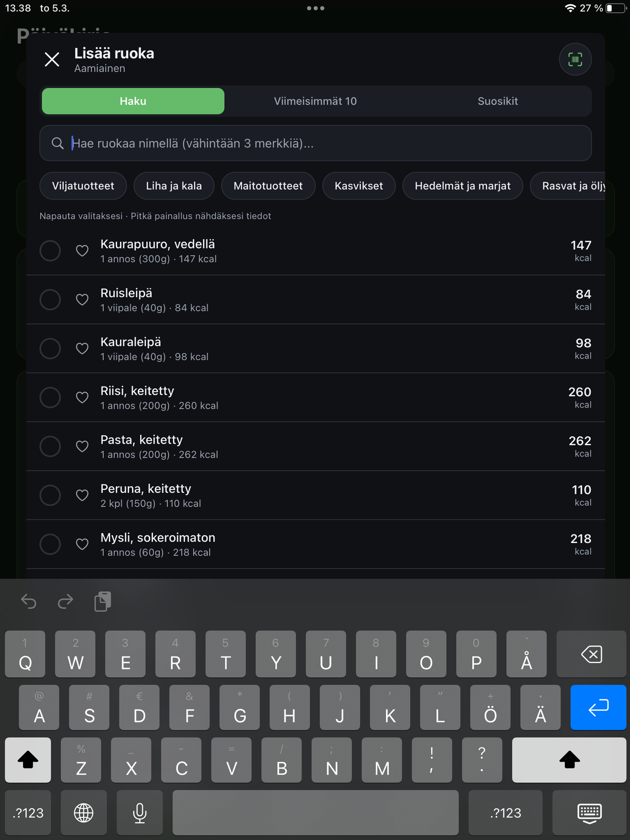Open the Suosikit tab
The width and height of the screenshot is (630, 840).
click(498, 101)
